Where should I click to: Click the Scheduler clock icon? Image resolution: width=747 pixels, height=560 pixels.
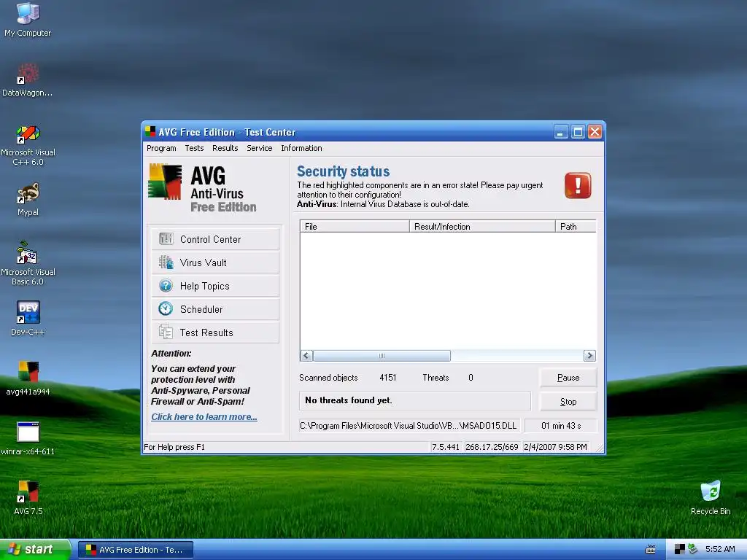166,309
